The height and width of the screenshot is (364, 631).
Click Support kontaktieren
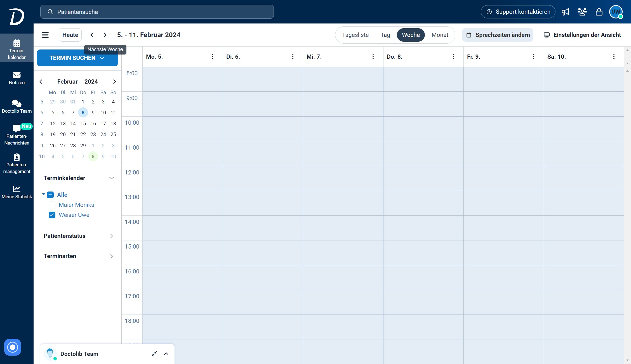pos(518,12)
